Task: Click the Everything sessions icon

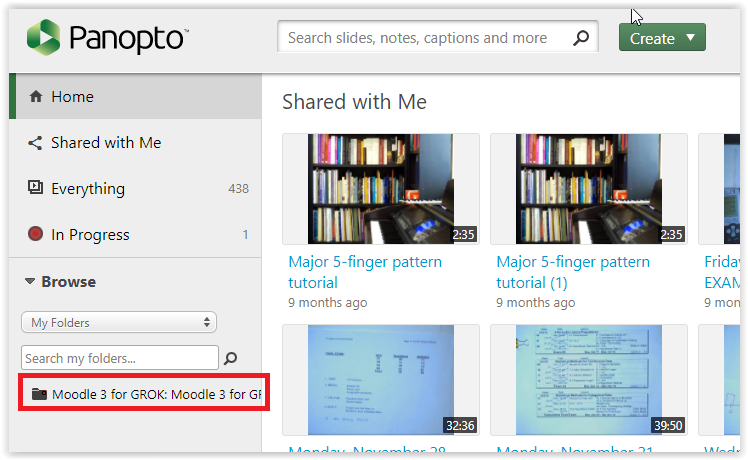Action: coord(35,187)
